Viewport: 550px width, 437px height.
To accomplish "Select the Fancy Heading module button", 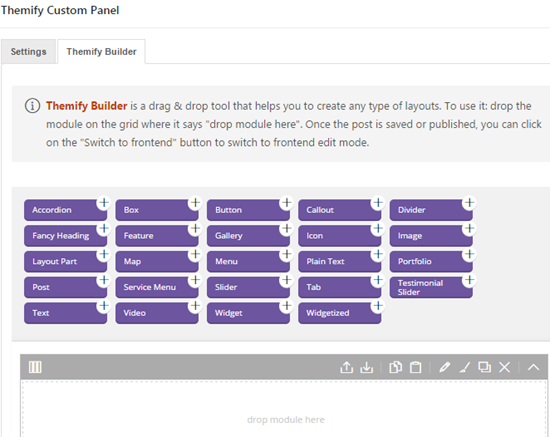I will 65,236.
